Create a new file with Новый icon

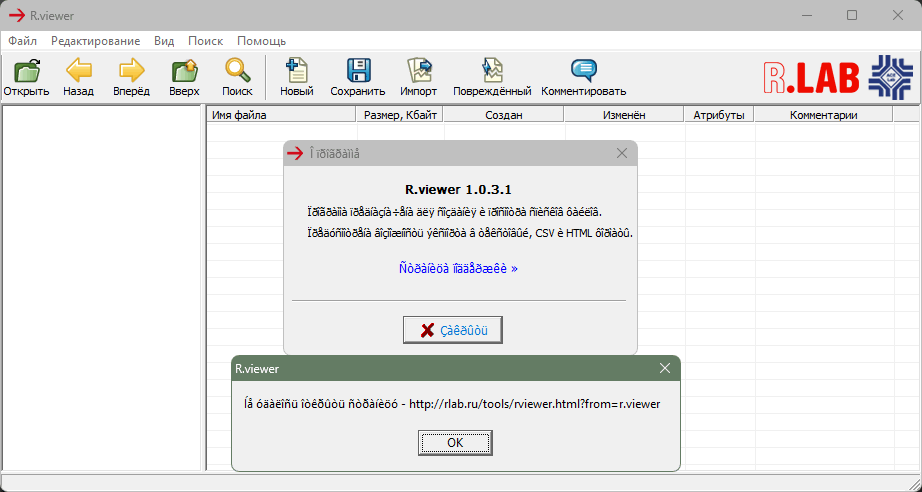[296, 72]
